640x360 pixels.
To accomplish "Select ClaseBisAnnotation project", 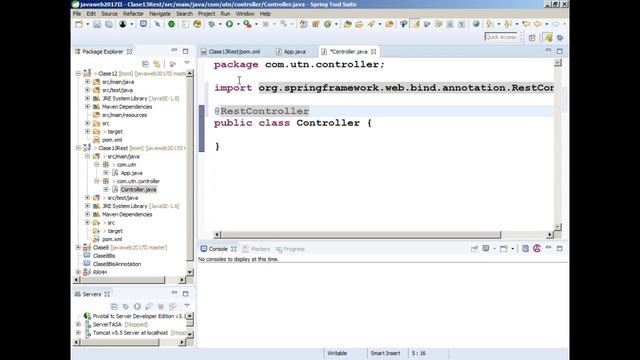I will tap(117, 264).
